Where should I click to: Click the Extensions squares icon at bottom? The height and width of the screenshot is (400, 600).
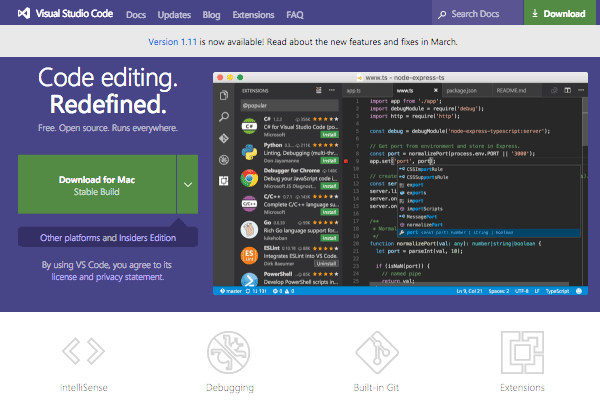[522, 352]
